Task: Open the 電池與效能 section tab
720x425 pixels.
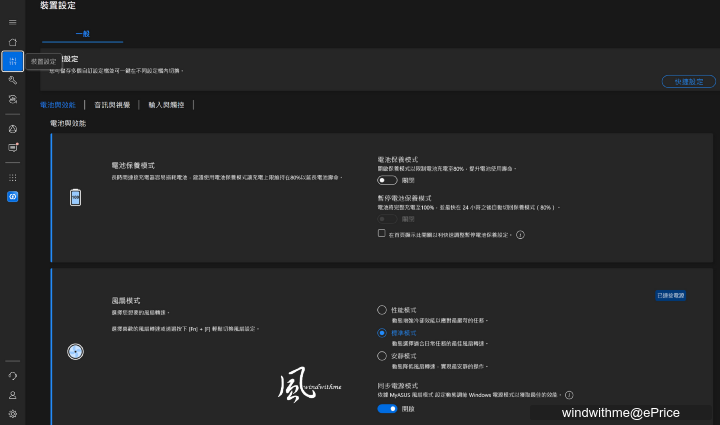Action: click(58, 105)
